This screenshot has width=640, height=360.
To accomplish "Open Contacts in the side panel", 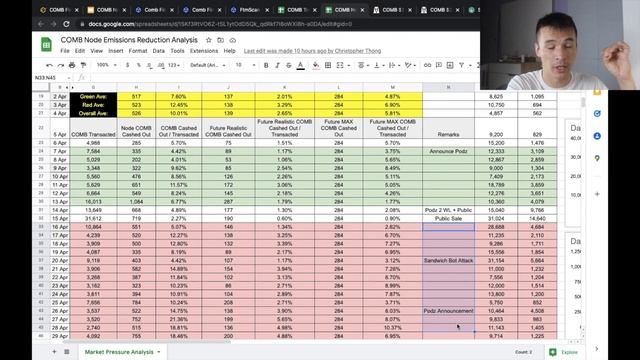I will [x=597, y=136].
